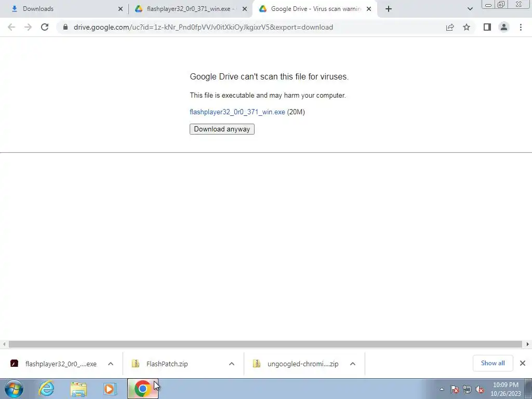This screenshot has height=399, width=532.
Task: Open the Chrome profile avatar
Action: click(x=504, y=27)
